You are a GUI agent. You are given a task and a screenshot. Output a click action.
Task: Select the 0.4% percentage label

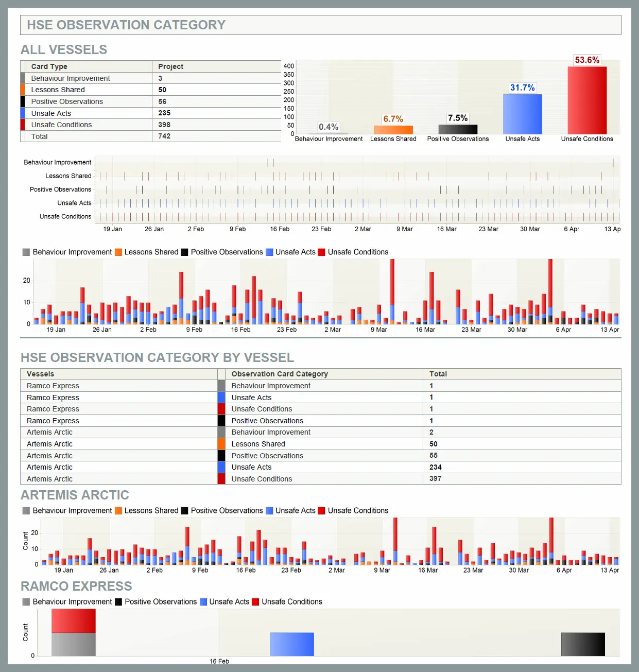pyautogui.click(x=329, y=127)
